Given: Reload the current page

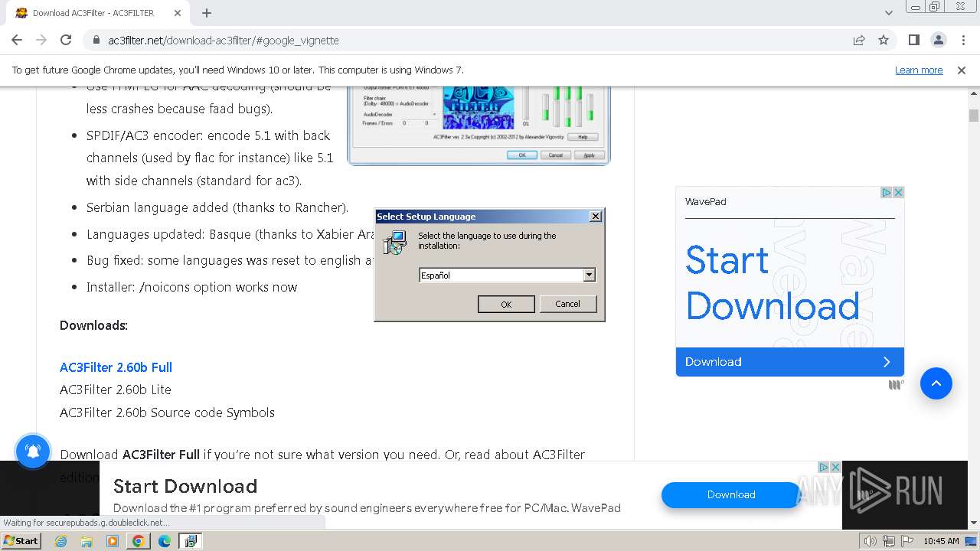Looking at the screenshot, I should pyautogui.click(x=66, y=41).
